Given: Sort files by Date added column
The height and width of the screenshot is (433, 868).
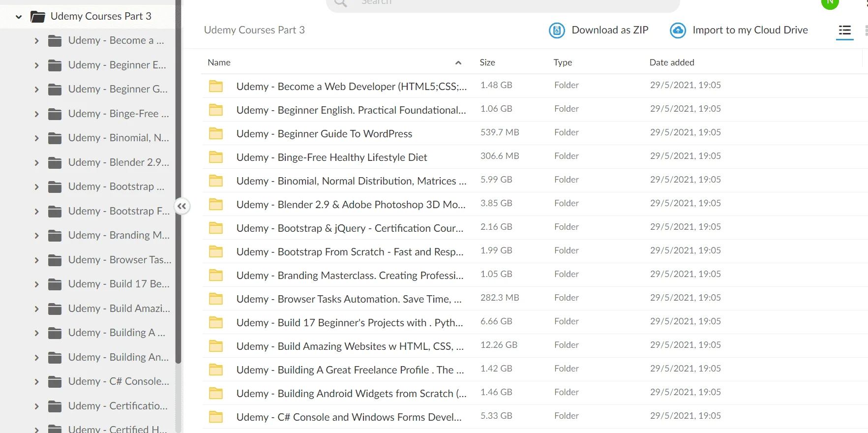Looking at the screenshot, I should click(x=672, y=62).
